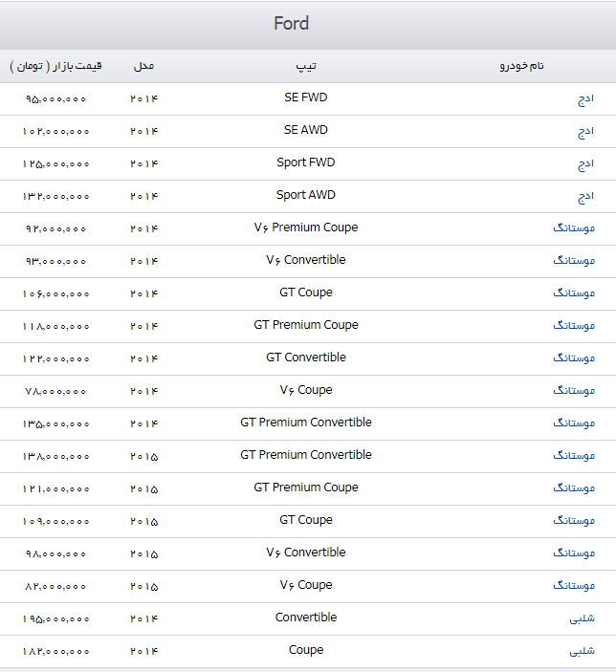The height and width of the screenshot is (672, 616).
Task: Click the price ۱۲۲,۰۰۰,۰۰۰ for GT Convertible
Action: click(x=55, y=359)
